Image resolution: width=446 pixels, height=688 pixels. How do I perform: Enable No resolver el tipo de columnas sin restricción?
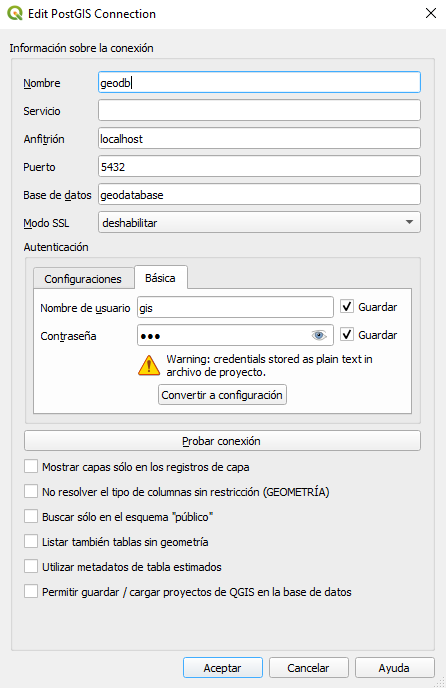coord(31,491)
